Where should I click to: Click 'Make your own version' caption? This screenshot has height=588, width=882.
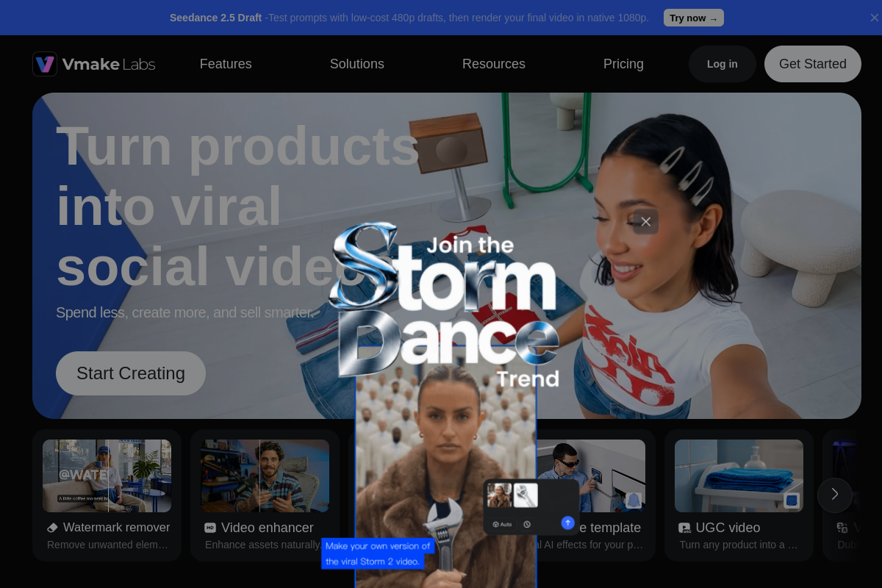pos(378,553)
